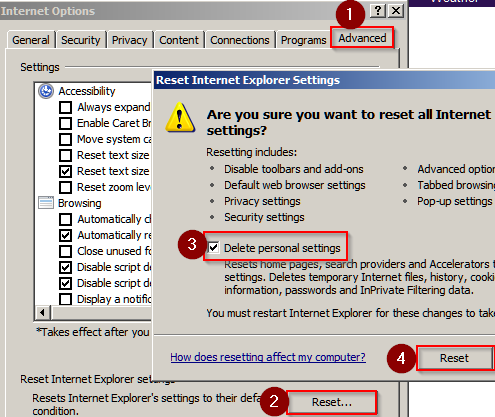Image resolution: width=495 pixels, height=417 pixels.
Task: Click the left scroll arrow in settings list
Action: click(42, 313)
